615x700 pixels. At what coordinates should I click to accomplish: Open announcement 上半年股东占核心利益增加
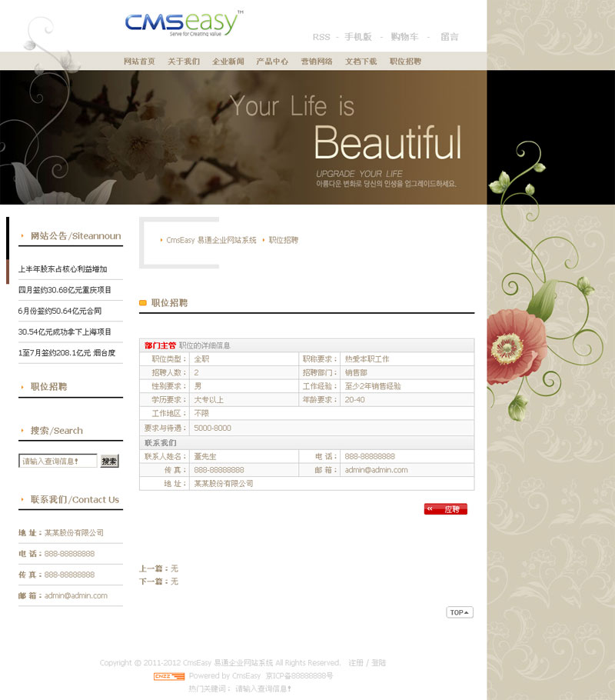[62, 269]
